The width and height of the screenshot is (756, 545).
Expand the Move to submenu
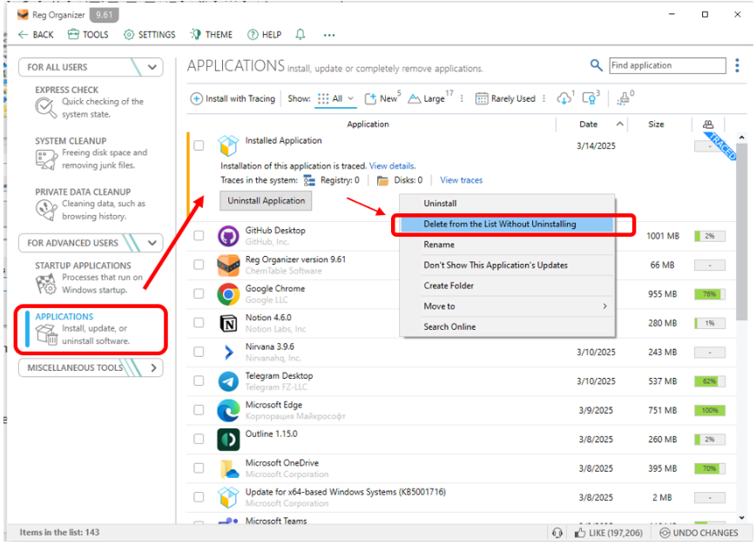(508, 307)
